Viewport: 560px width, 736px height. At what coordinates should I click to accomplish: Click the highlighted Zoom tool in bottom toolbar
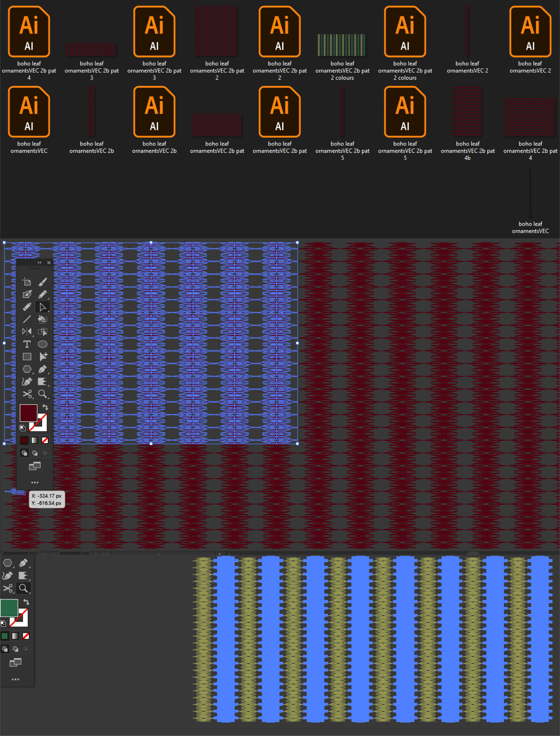coord(23,589)
